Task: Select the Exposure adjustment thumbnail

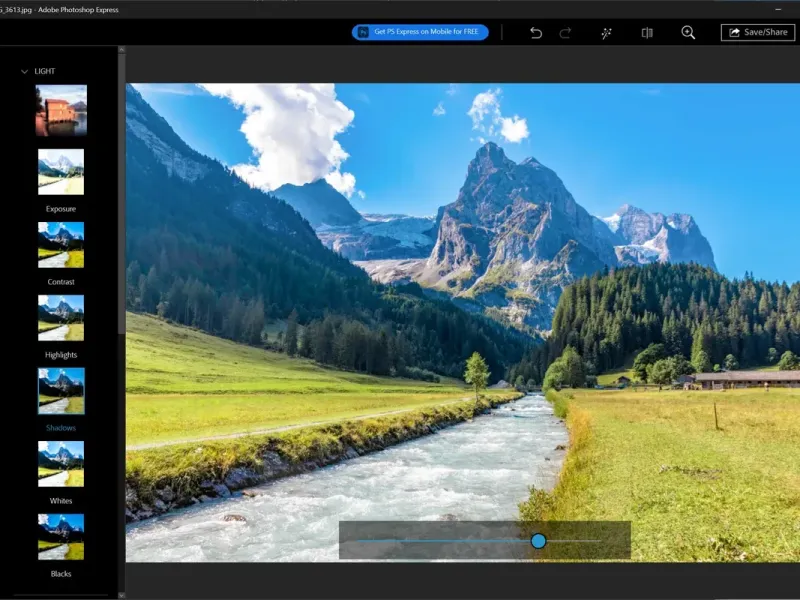Action: pos(61,171)
